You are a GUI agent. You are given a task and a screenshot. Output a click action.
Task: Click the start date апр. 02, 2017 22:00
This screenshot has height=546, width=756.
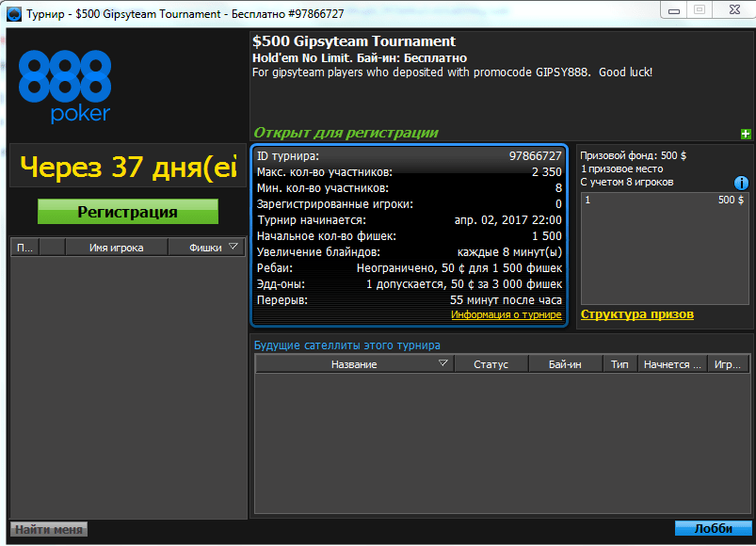pyautogui.click(x=508, y=220)
